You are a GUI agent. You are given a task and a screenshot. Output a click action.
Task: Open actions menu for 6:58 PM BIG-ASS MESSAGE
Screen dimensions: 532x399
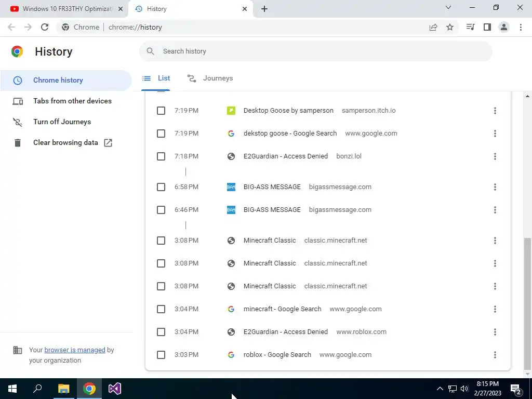495,187
